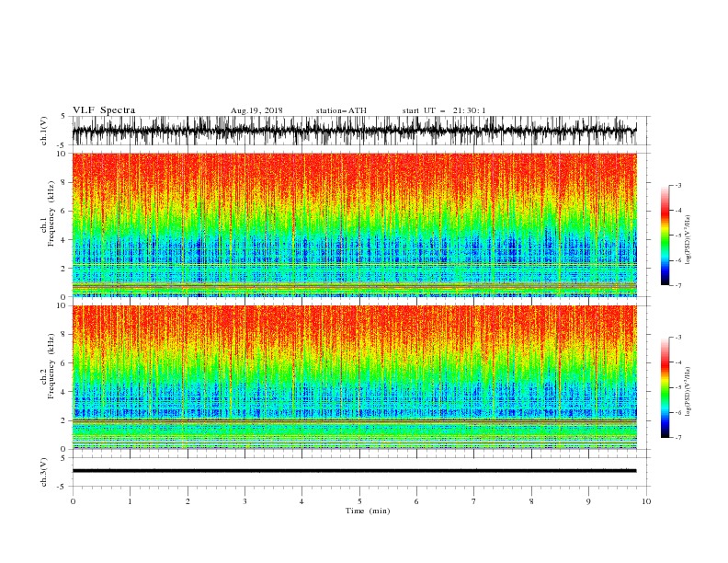This screenshot has width=728, height=563.
Task: Click the time-axis tick label "10"
Action: click(x=646, y=501)
